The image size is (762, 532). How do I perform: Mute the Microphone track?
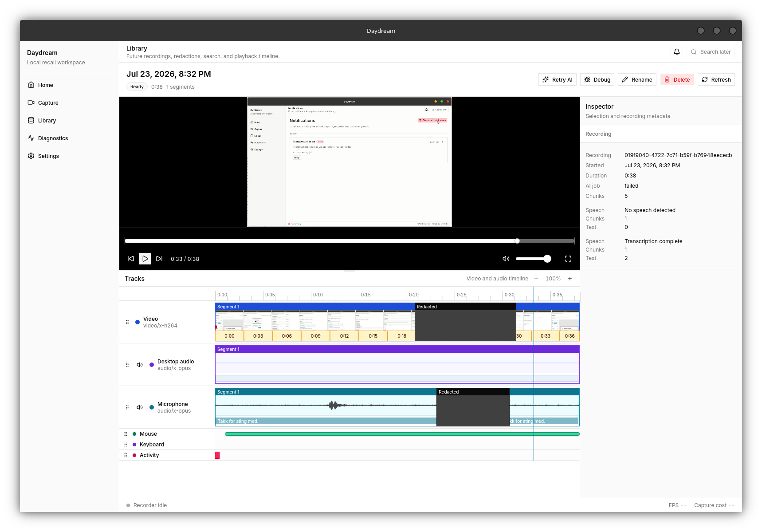(x=140, y=407)
